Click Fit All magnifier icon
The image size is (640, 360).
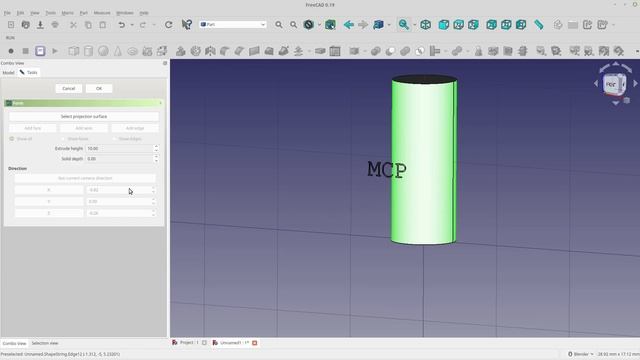[x=279, y=25]
